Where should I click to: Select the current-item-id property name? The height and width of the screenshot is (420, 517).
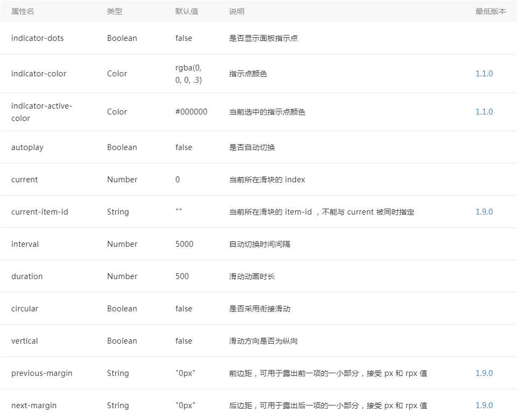pyautogui.click(x=40, y=212)
